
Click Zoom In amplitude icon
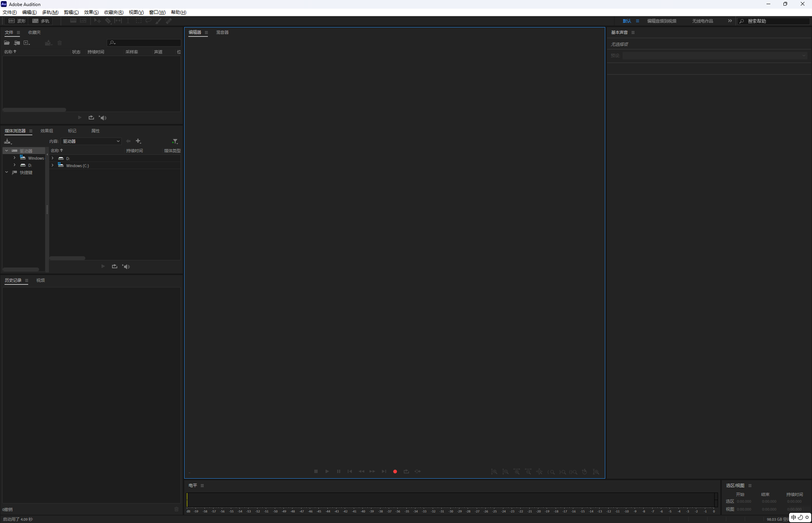point(494,472)
